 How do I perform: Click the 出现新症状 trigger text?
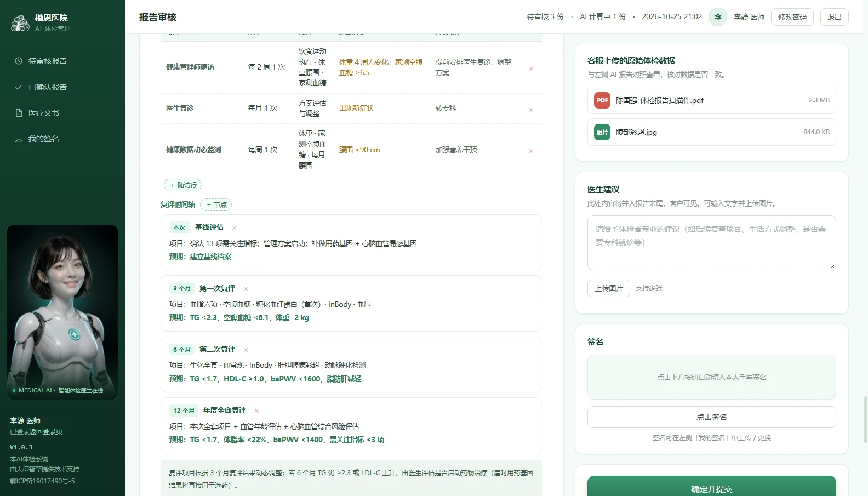[x=356, y=109]
